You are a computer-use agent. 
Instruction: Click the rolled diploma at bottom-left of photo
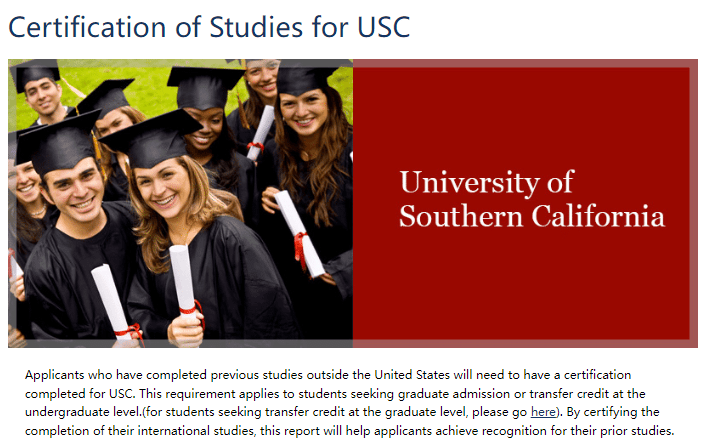click(114, 304)
